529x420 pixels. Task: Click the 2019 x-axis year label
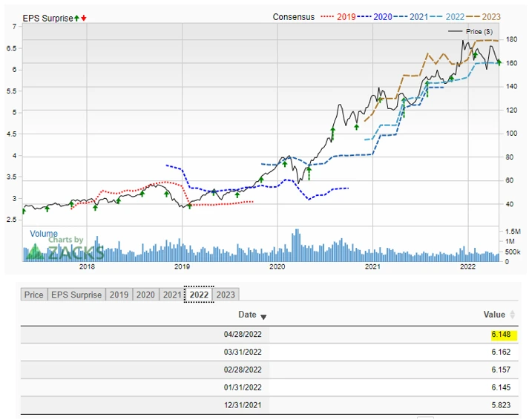182,266
